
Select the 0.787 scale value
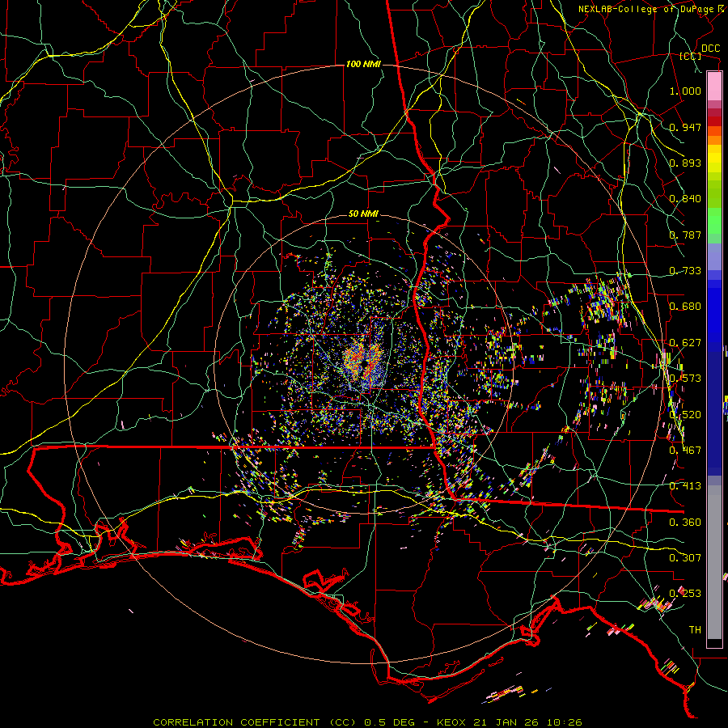click(685, 235)
